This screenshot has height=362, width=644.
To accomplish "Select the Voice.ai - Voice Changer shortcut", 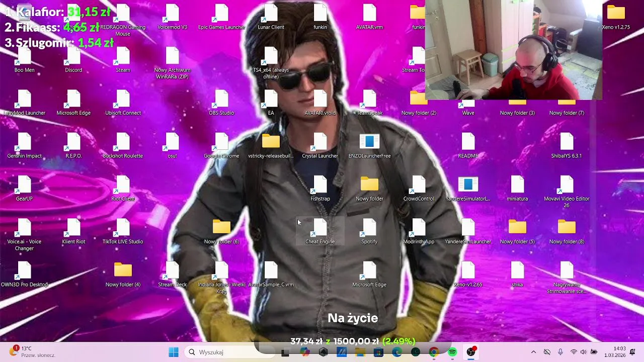I will click(x=24, y=235).
